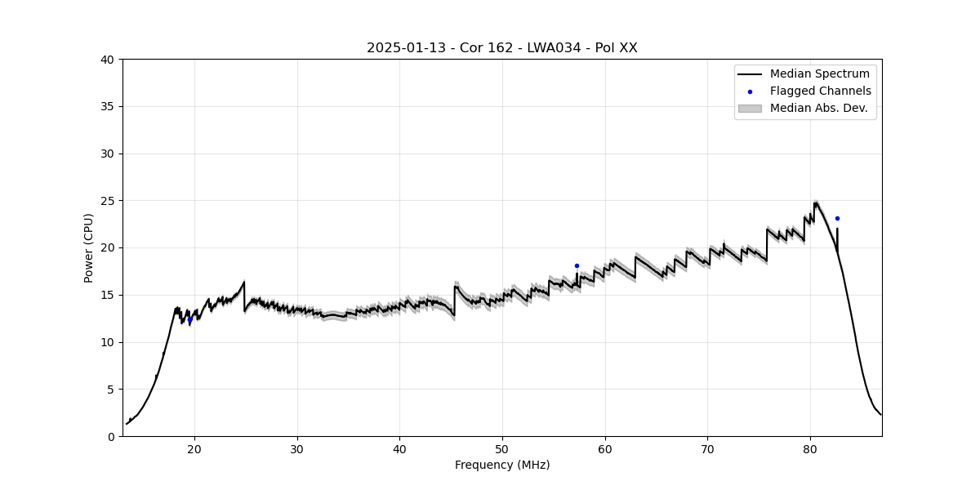Viewport: 980px width, 490px height.
Task: Click the y-axis tick label 25
Action: pos(109,201)
